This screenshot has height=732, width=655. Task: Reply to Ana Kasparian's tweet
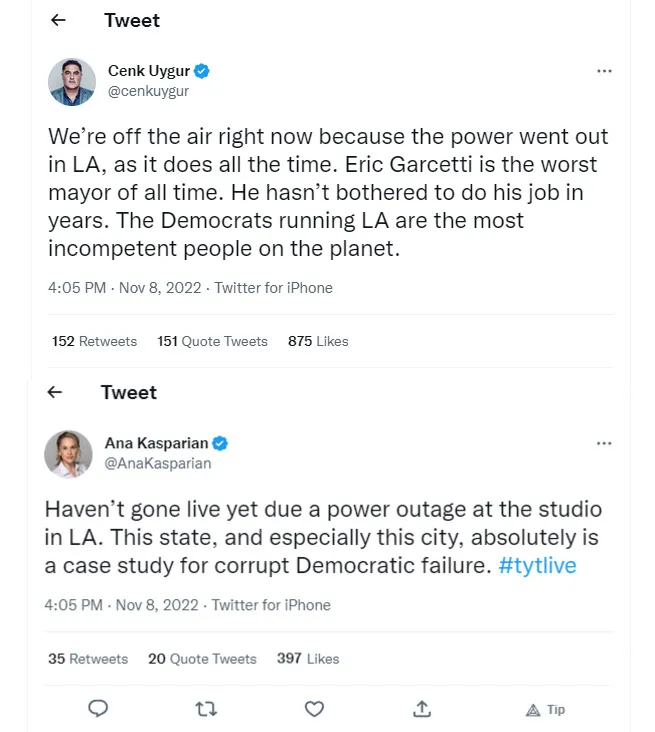tap(98, 709)
